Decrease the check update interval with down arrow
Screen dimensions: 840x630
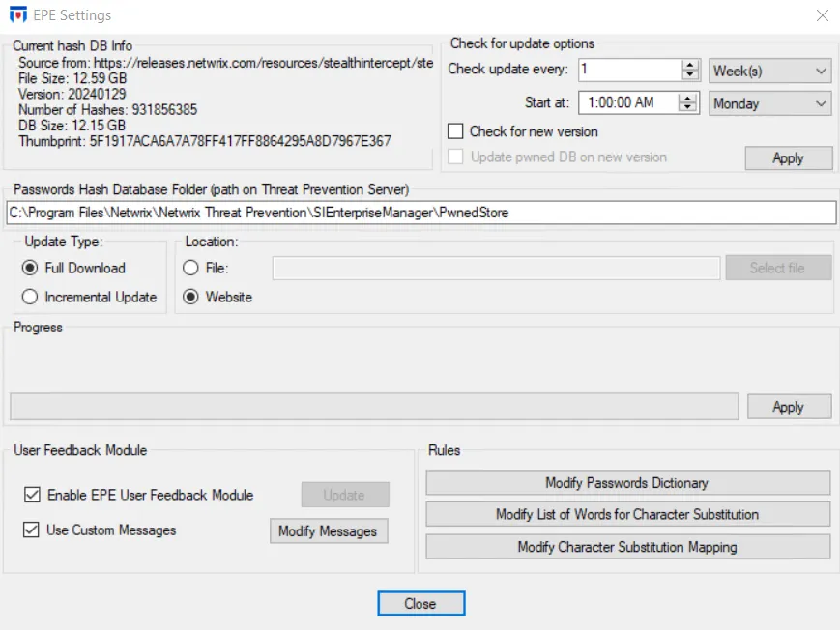click(690, 75)
